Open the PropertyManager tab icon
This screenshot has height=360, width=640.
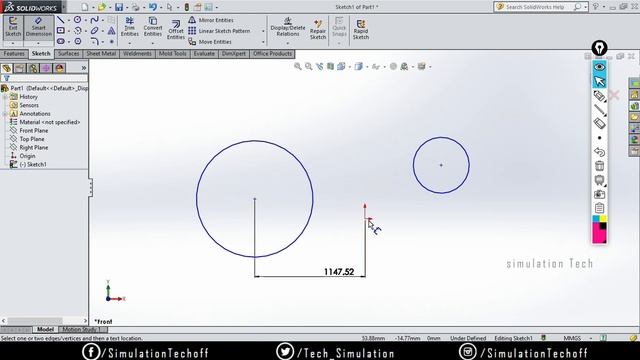(x=20, y=68)
